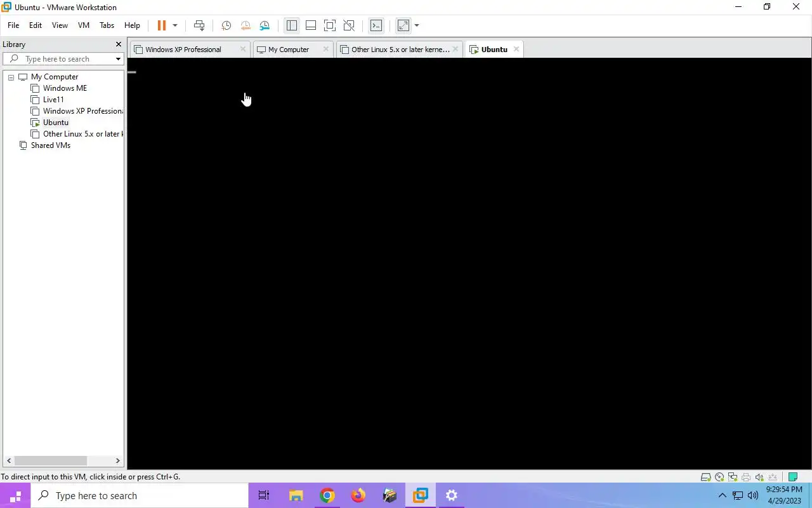Revert VM to previous snapshot icon
This screenshot has width=812, height=508.
246,25
